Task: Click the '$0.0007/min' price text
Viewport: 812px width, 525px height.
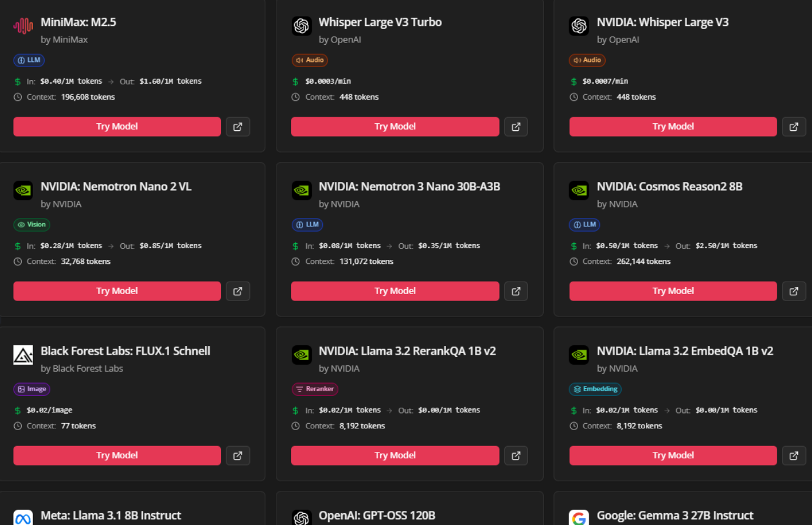Action: (605, 81)
